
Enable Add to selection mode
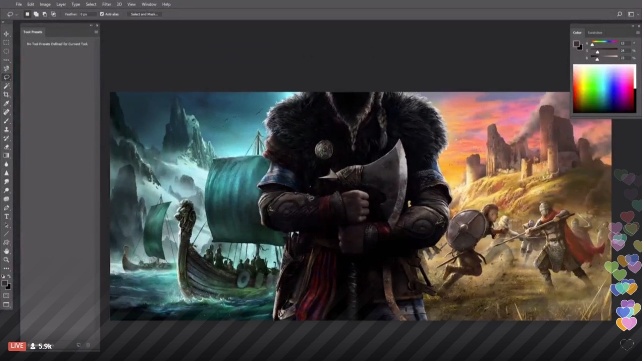[36, 14]
